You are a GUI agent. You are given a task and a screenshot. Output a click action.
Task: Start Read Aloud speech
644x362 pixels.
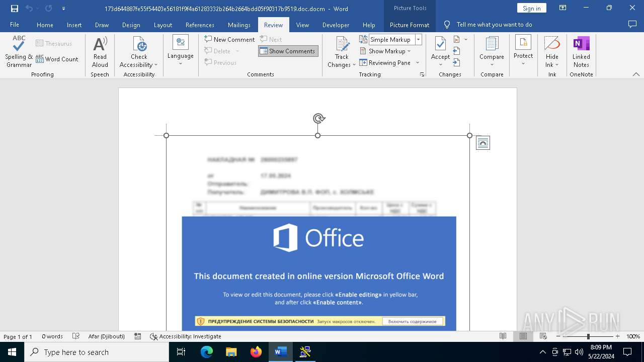tap(100, 52)
